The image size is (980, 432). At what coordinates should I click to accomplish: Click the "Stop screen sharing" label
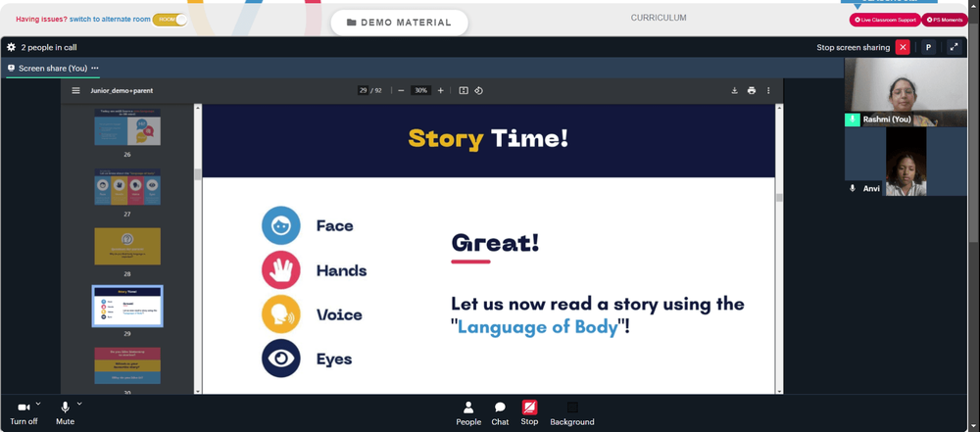tap(854, 48)
